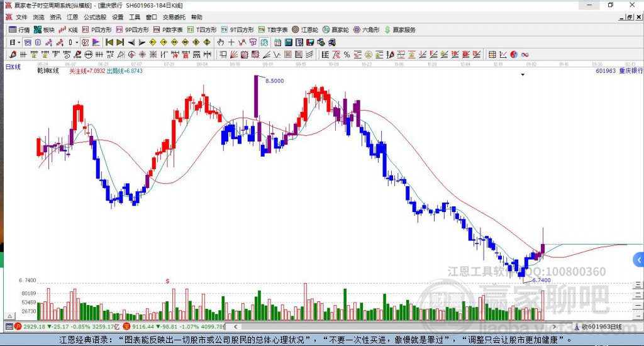Click the first yellow diamond navigation icon
The width and height of the screenshot is (644, 346).
click(x=153, y=42)
